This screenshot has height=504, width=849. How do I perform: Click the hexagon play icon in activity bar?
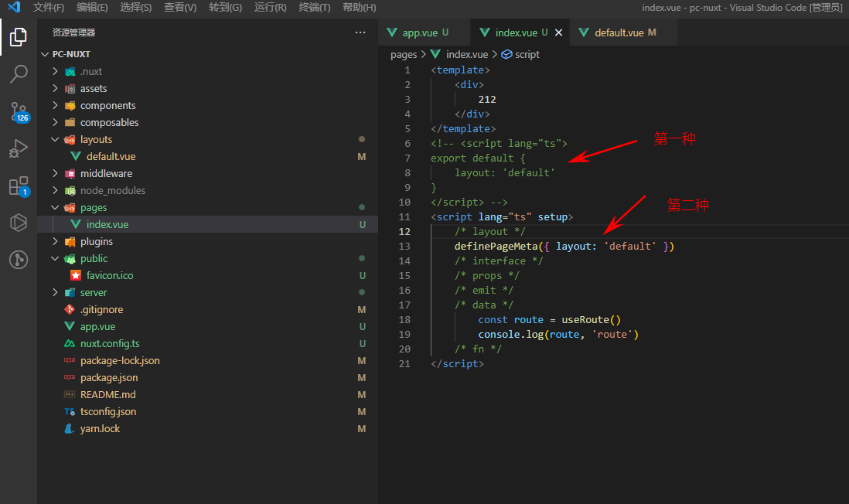coord(19,223)
